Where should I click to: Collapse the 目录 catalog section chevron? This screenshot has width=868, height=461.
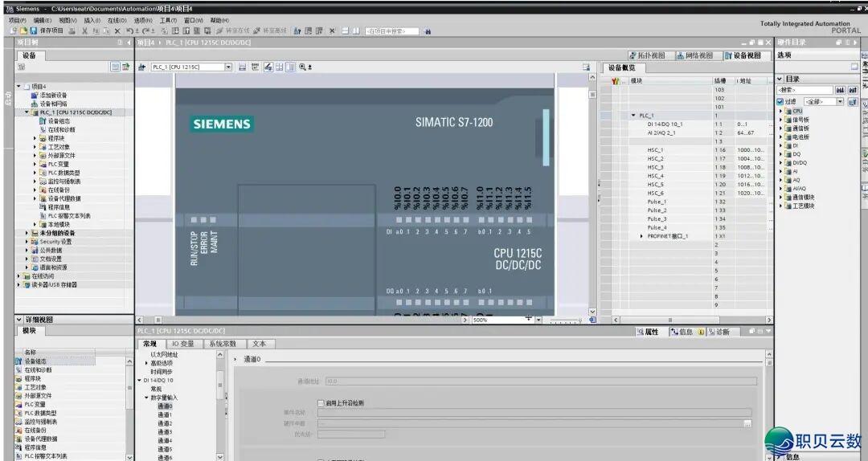point(780,80)
